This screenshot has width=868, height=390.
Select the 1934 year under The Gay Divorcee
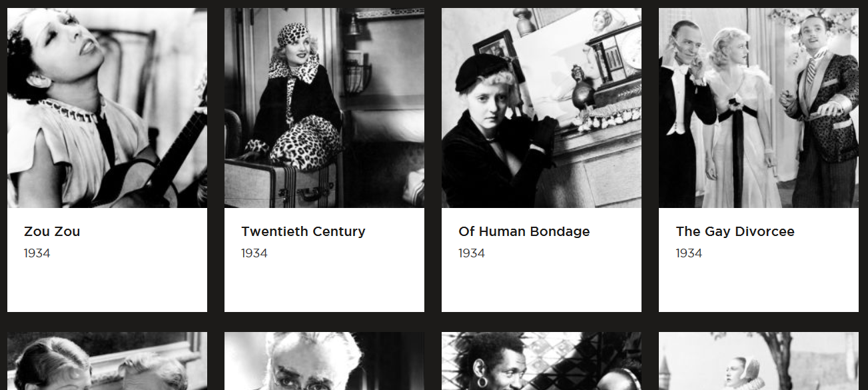689,253
